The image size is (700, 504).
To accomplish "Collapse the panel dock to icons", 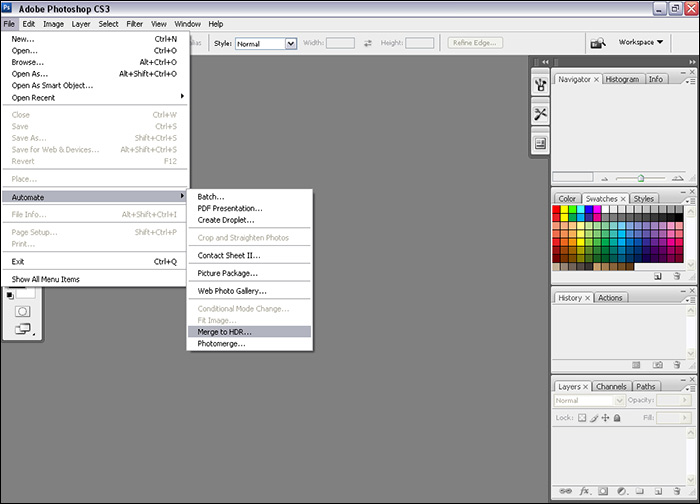I will [x=692, y=62].
